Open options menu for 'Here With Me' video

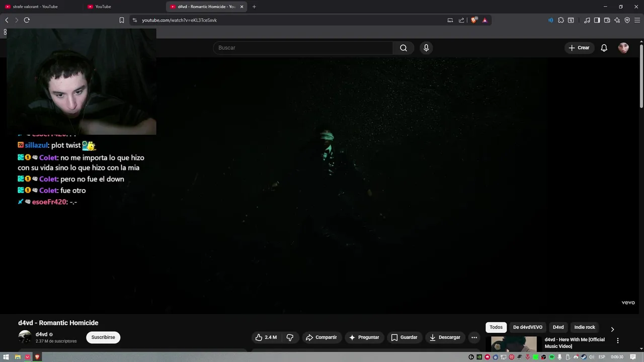pyautogui.click(x=618, y=340)
